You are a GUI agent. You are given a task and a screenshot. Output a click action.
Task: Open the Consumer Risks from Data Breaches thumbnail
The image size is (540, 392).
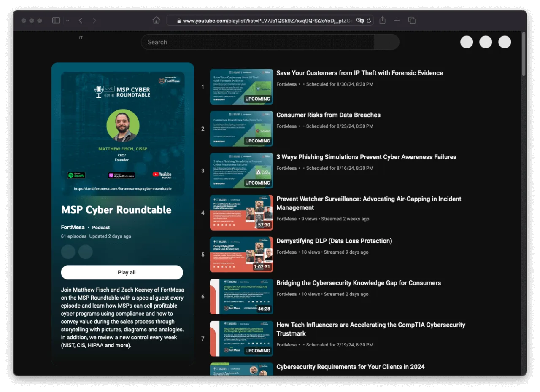[242, 129]
